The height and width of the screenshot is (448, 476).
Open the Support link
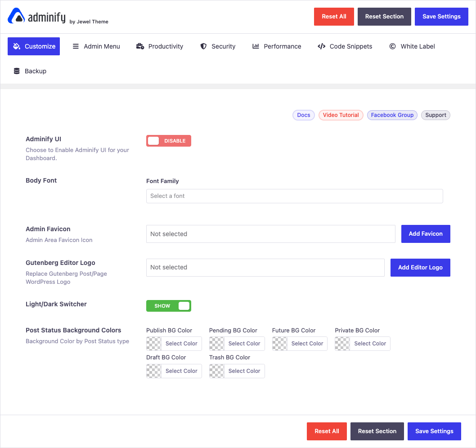[436, 115]
